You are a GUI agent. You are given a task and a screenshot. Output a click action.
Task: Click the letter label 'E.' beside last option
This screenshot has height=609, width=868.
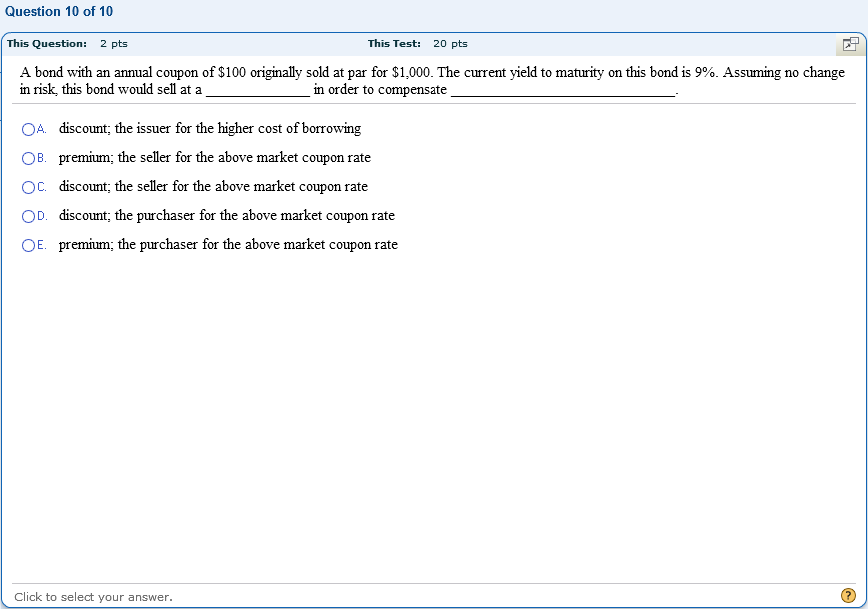point(42,245)
